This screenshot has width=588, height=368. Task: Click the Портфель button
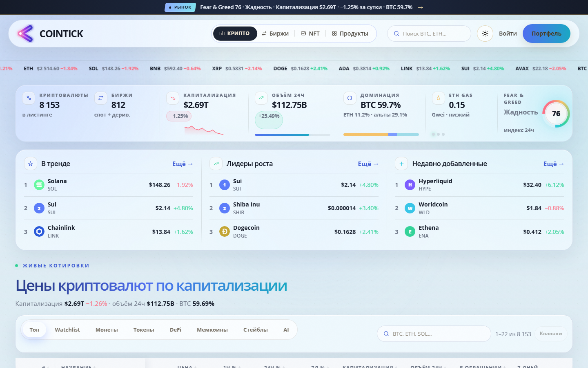546,34
